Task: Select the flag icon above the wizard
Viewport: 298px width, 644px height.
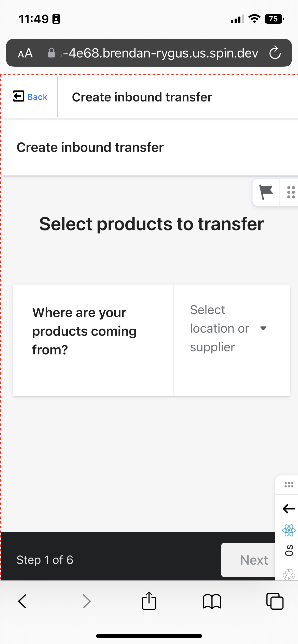Action: coord(265,192)
